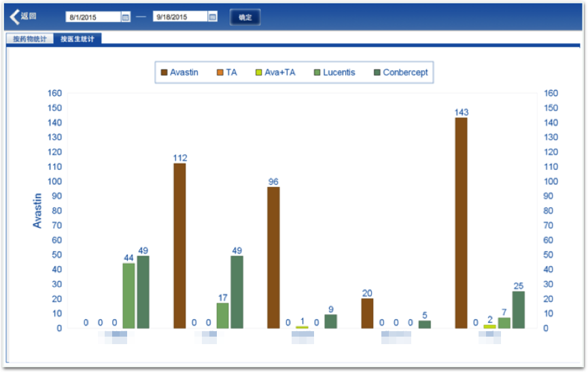Open the end date calendar picker icon

(213, 17)
